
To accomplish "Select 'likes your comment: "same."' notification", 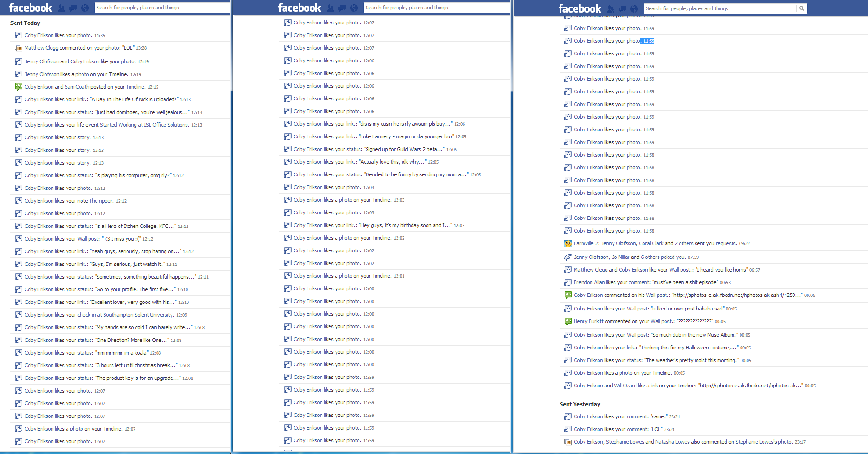I will pos(713,416).
